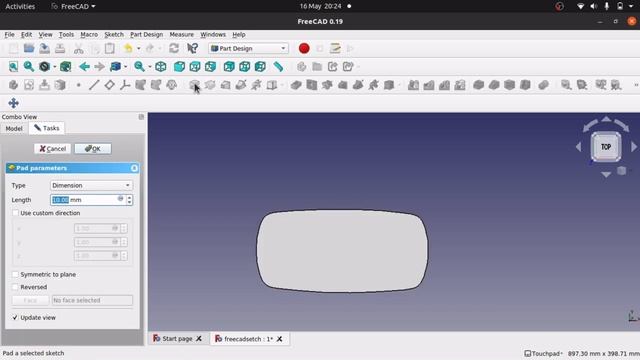Click the Cancel button
Viewport: 640px width, 360px height.
tap(53, 149)
